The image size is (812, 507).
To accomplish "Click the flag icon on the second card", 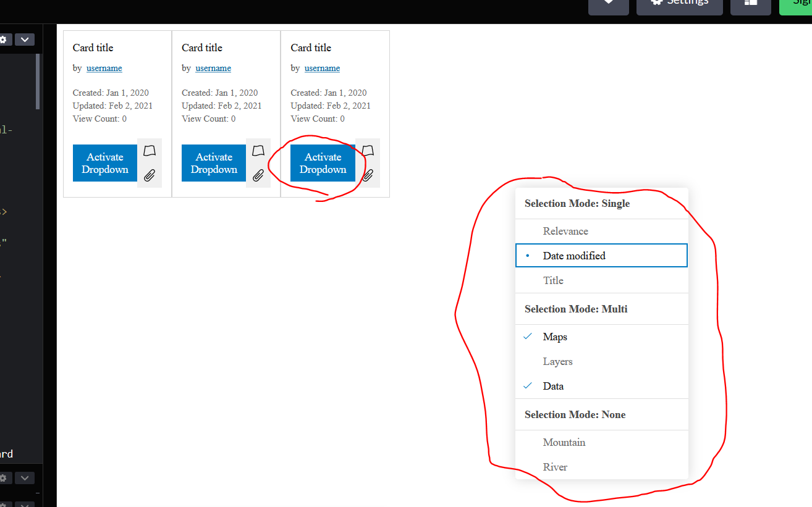I will 258,150.
